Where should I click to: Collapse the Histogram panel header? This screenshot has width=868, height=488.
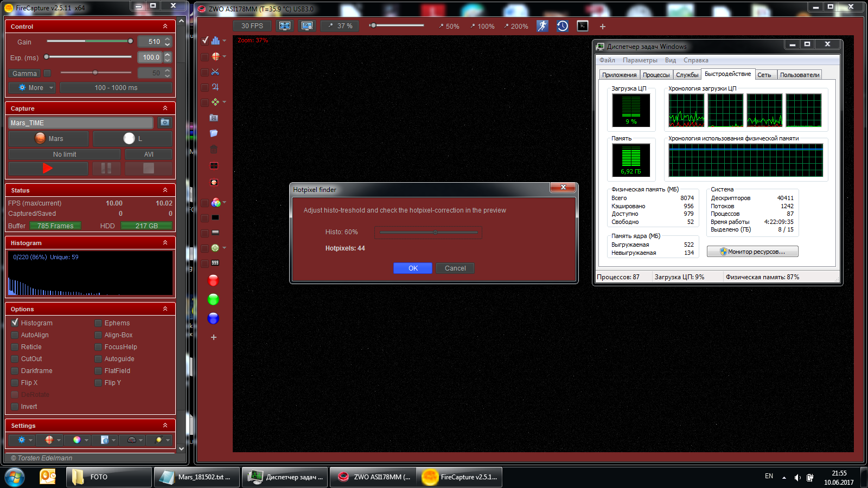point(165,243)
